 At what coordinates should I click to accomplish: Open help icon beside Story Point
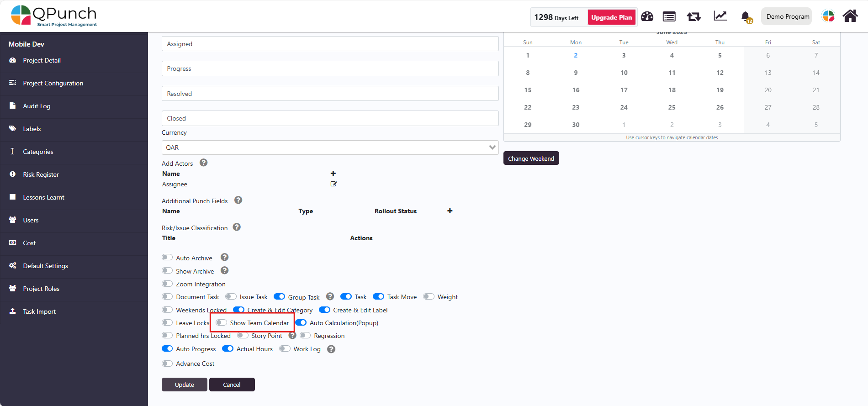pos(292,335)
